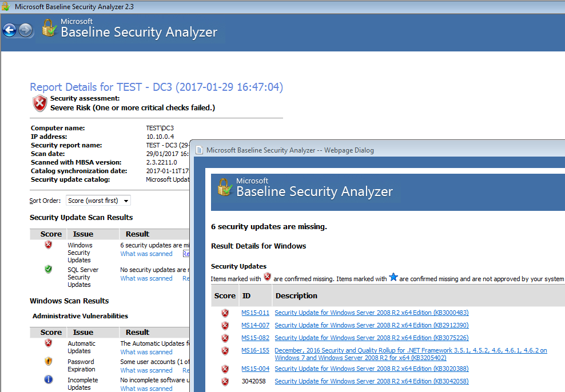Click the 'Severe Risk' assessment text
The width and height of the screenshot is (565, 392).
(133, 108)
